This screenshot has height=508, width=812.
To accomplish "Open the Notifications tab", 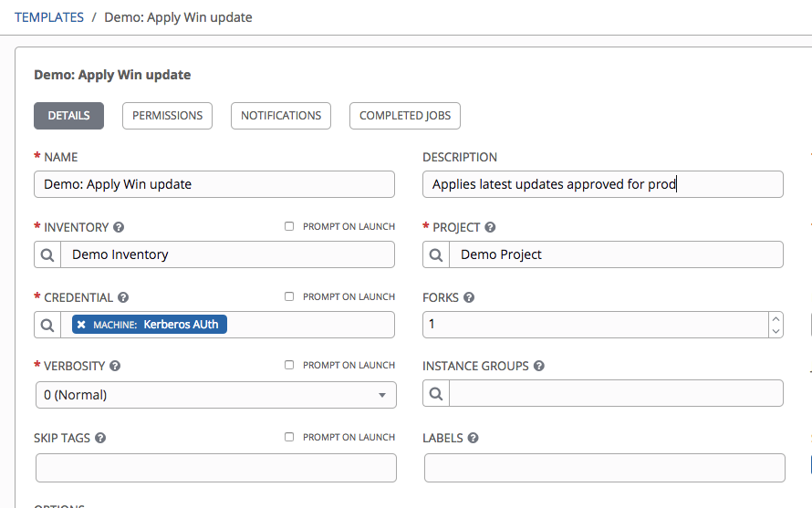I will pyautogui.click(x=281, y=116).
